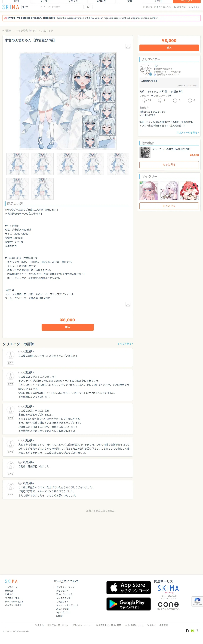Viewport: 203px width, 644px height.
Task: Expand the overseas version banner arrow
Action: pyautogui.click(x=198, y=18)
